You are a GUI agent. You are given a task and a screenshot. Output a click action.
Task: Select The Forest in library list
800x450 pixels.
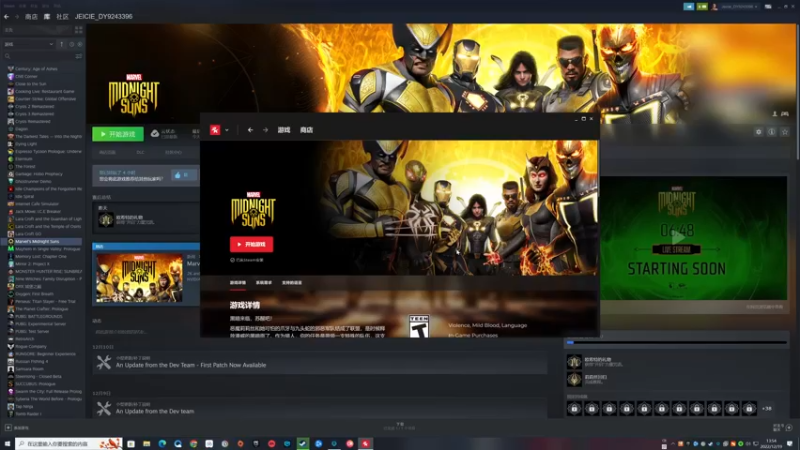pyautogui.click(x=25, y=166)
